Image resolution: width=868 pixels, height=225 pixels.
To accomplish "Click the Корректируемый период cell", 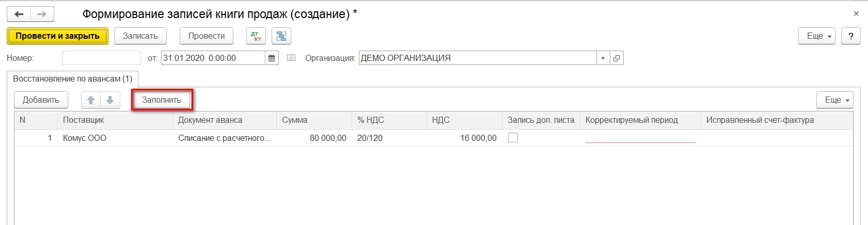I will coord(640,138).
